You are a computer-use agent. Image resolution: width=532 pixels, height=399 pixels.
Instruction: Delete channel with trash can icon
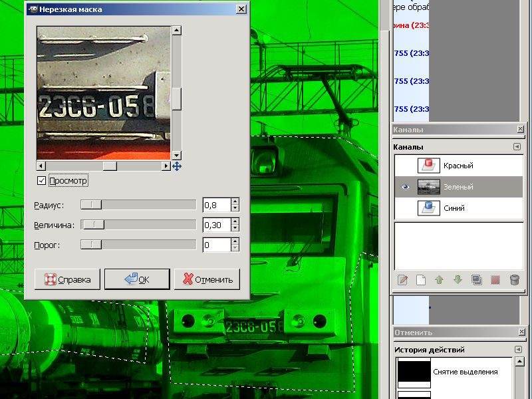click(x=514, y=280)
